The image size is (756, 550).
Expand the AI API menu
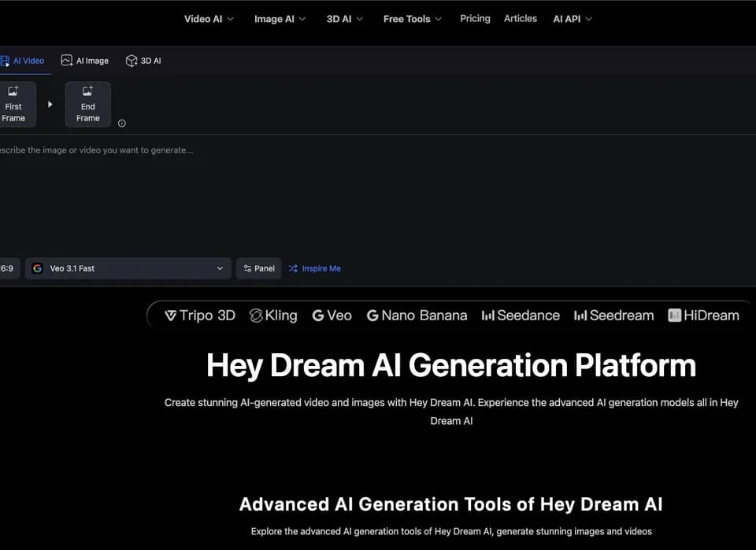(573, 19)
